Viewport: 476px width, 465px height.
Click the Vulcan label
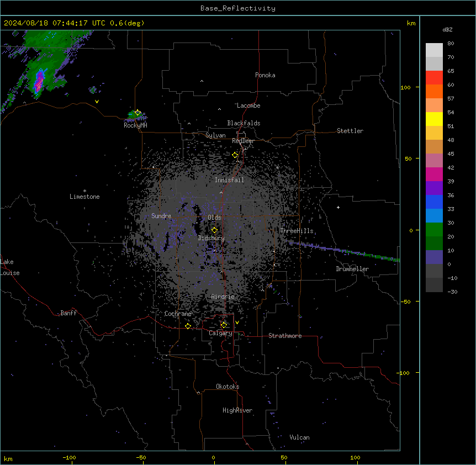[299, 437]
